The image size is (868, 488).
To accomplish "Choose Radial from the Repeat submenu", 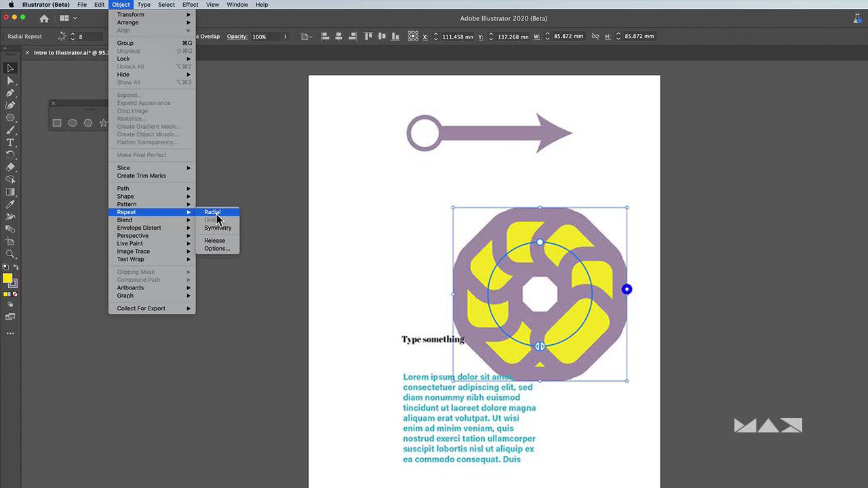I will click(x=212, y=212).
